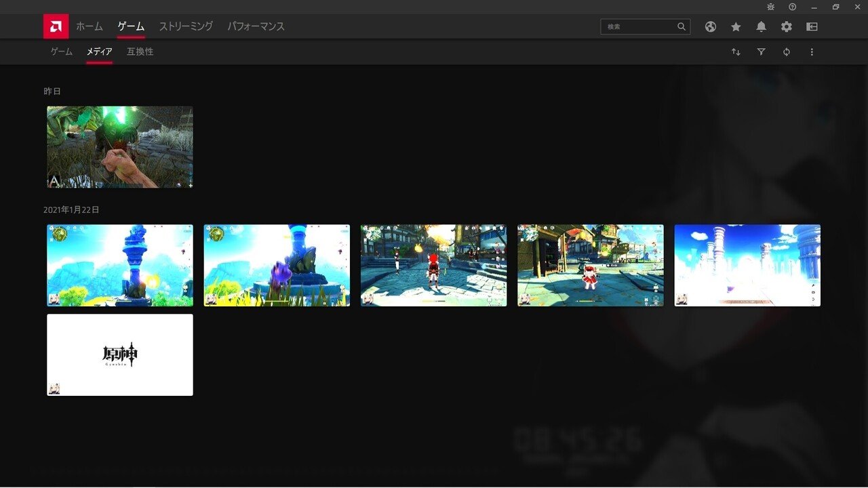
Task: Switch to the 互換性 sub-tab
Action: coord(140,52)
